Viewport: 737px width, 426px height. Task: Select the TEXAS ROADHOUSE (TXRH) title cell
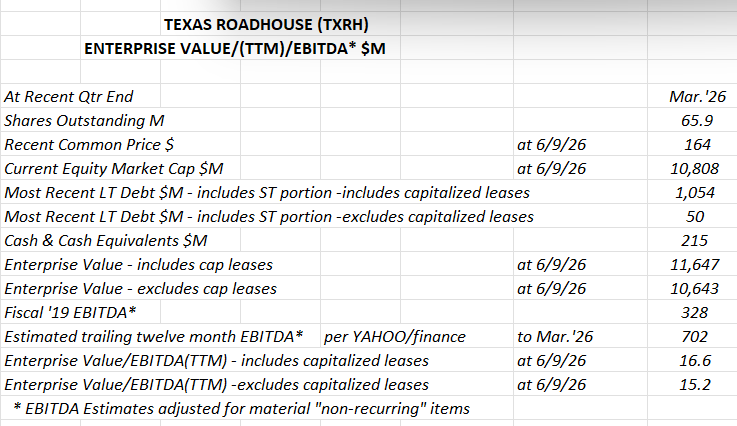pyautogui.click(x=266, y=24)
